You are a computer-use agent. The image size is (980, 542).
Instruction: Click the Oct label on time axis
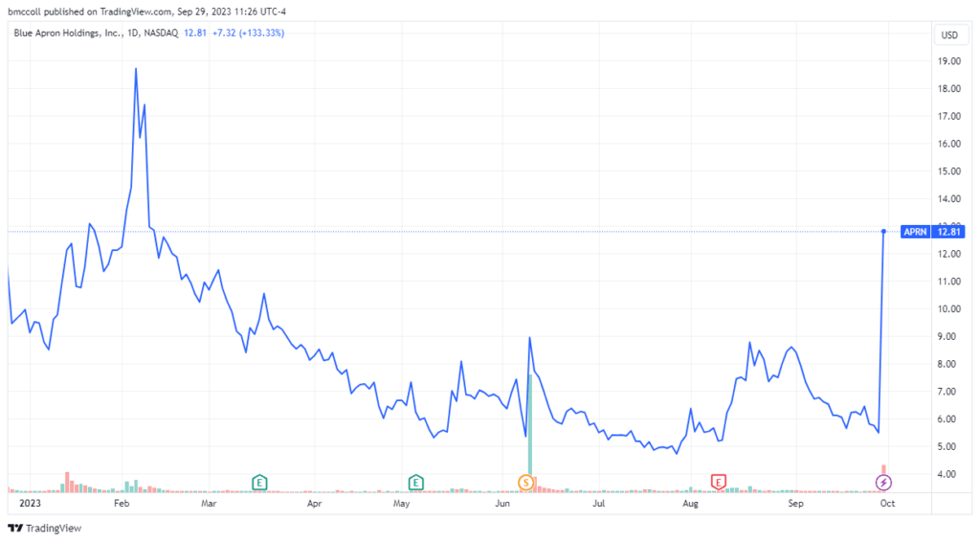click(x=887, y=504)
